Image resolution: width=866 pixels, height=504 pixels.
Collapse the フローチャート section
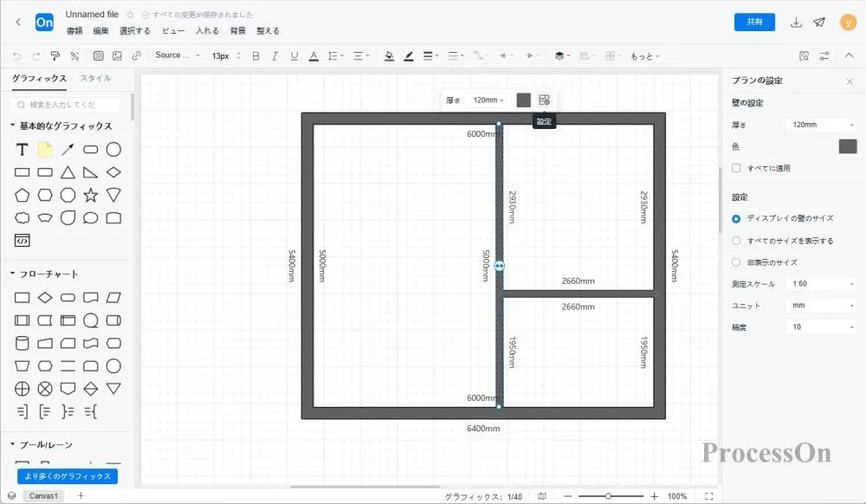[12, 274]
